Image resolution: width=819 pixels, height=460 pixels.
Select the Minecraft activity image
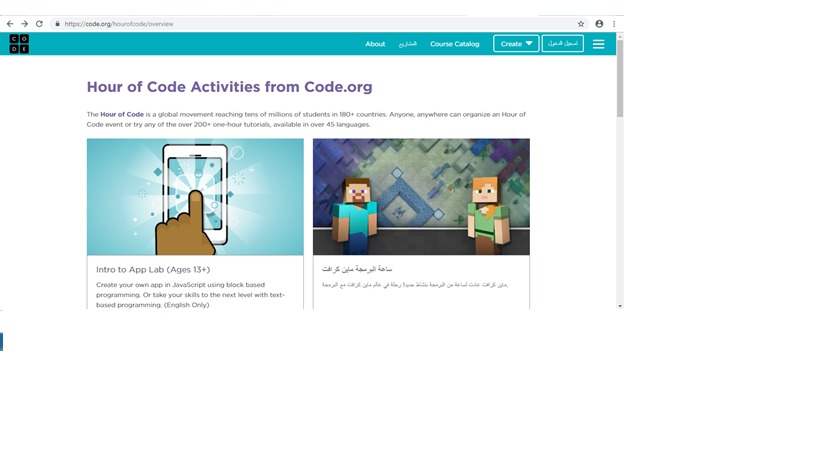tap(421, 197)
